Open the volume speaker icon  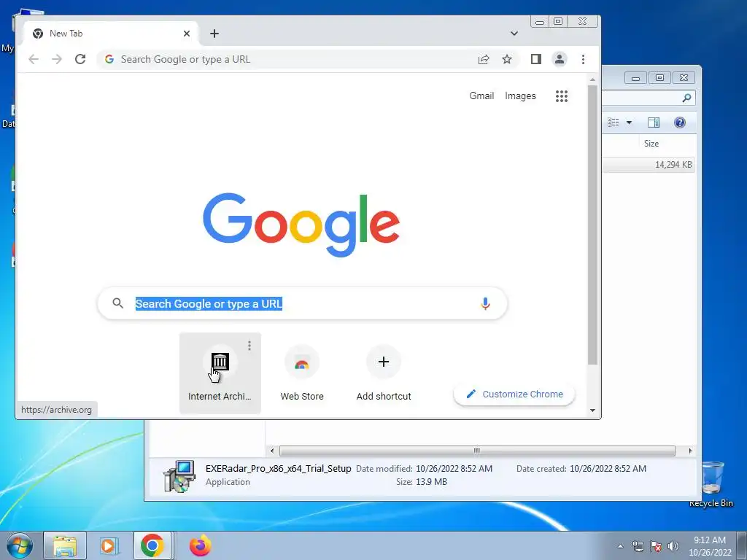point(673,546)
